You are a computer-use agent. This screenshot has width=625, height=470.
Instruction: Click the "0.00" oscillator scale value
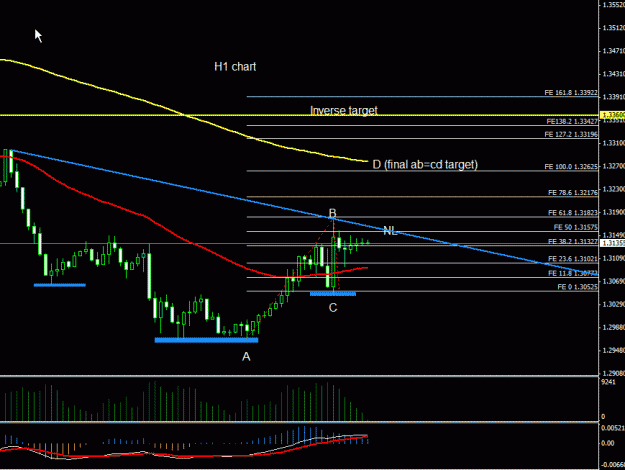tap(607, 443)
